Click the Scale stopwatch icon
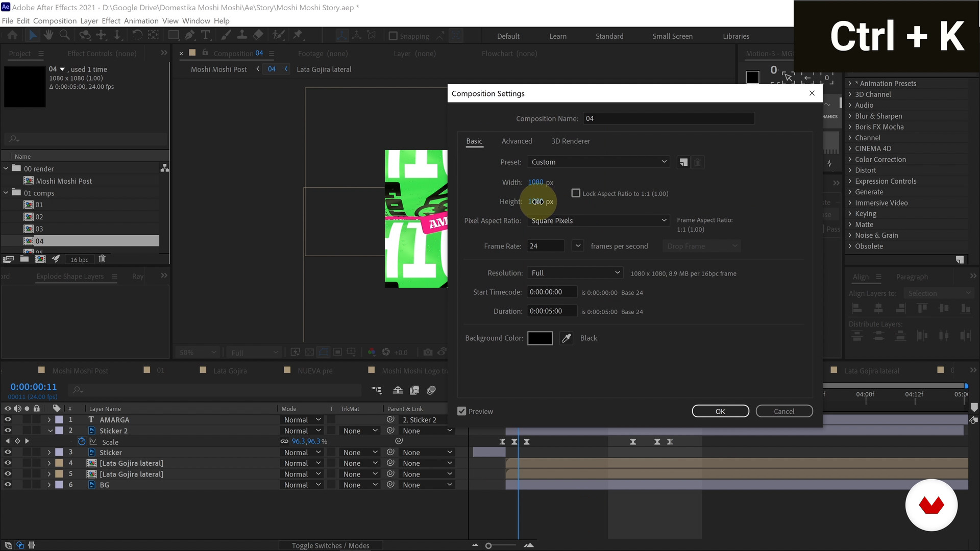 [82, 441]
